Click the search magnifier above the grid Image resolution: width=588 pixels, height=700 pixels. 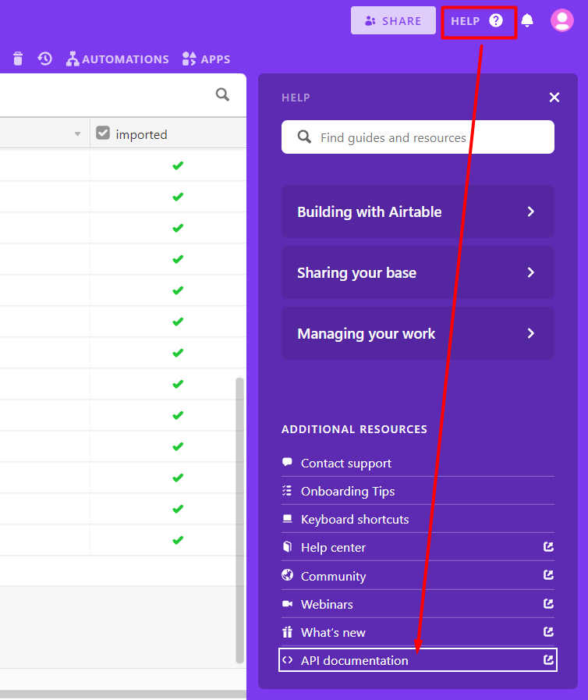(222, 94)
